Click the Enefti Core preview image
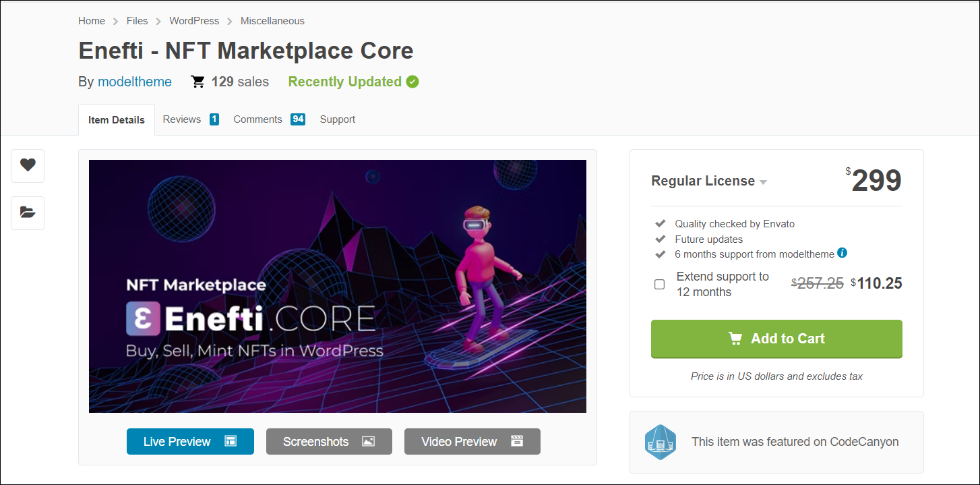 [338, 286]
